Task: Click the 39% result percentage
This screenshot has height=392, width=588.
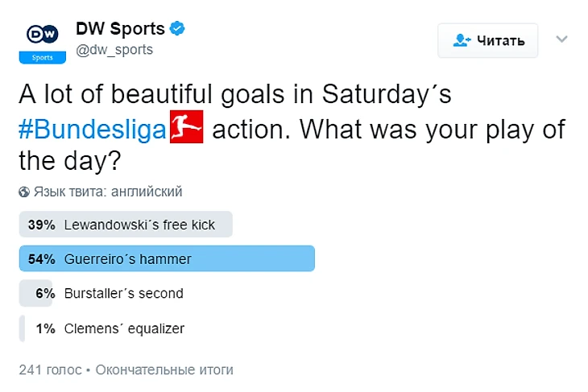Action: 41,225
